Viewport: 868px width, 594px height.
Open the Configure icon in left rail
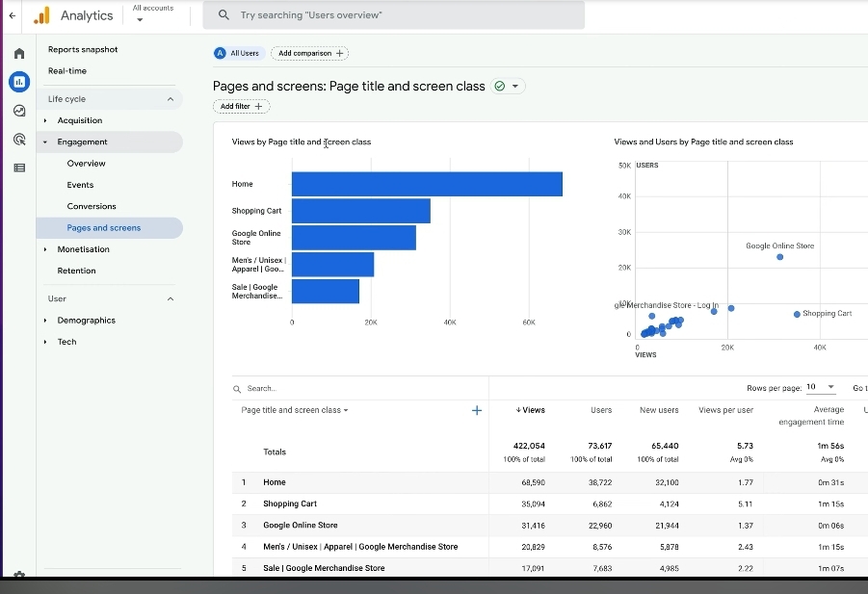(x=18, y=168)
